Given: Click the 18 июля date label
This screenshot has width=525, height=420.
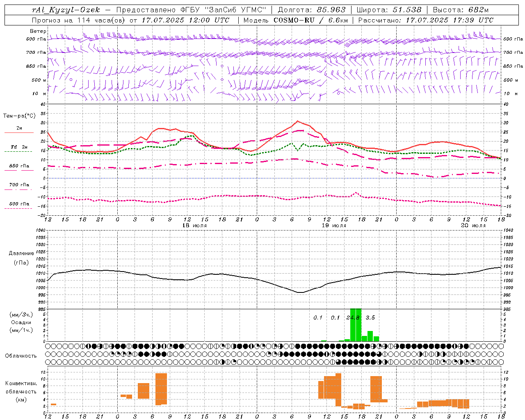Looking at the screenshot, I should 194,226.
